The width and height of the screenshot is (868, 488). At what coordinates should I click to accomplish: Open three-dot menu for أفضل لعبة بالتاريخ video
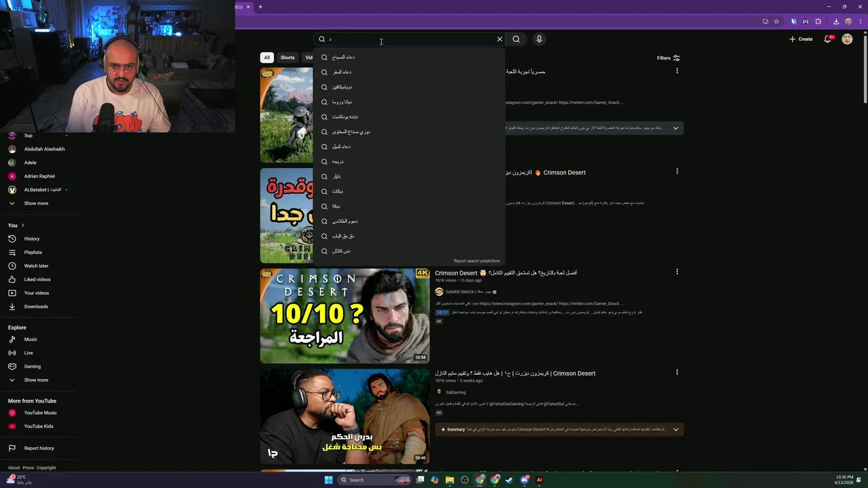click(677, 272)
